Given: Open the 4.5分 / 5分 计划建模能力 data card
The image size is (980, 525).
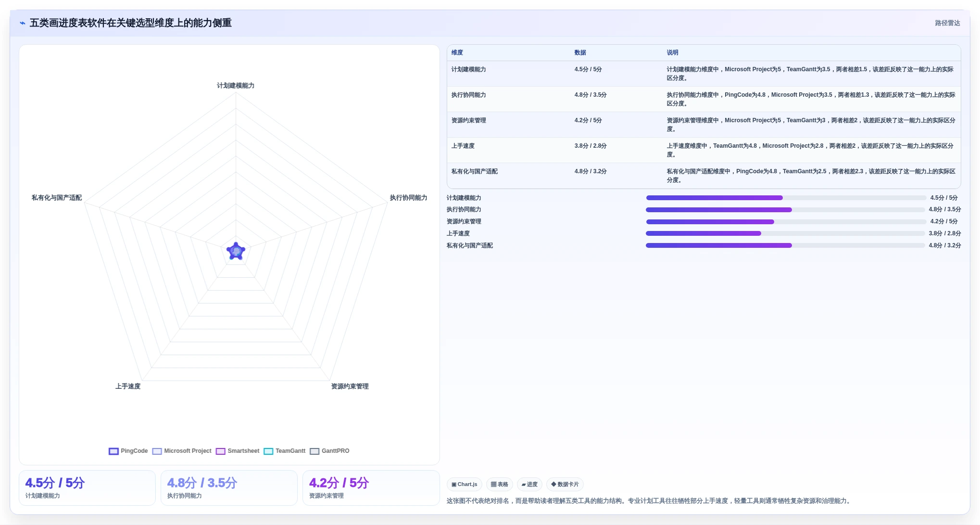Looking at the screenshot, I should 87,488.
